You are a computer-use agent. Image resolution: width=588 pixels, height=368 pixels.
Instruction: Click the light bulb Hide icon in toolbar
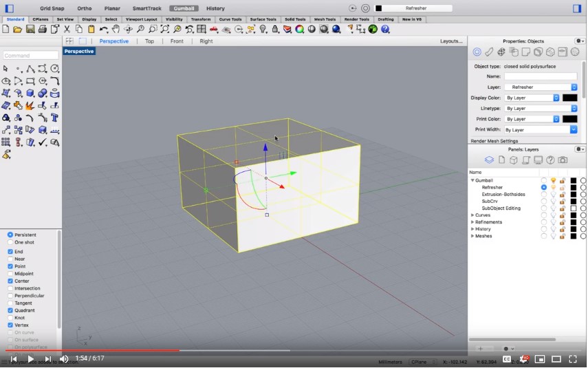tap(263, 30)
